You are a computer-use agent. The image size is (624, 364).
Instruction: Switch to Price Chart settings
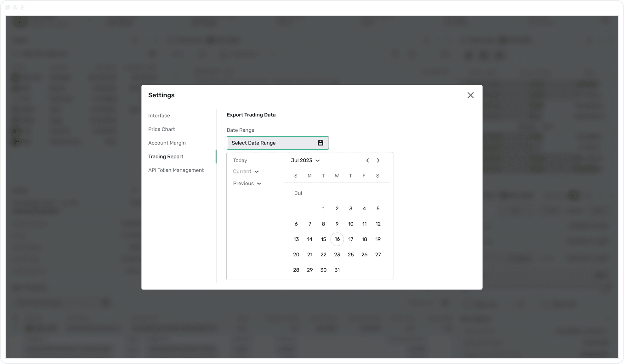click(162, 129)
